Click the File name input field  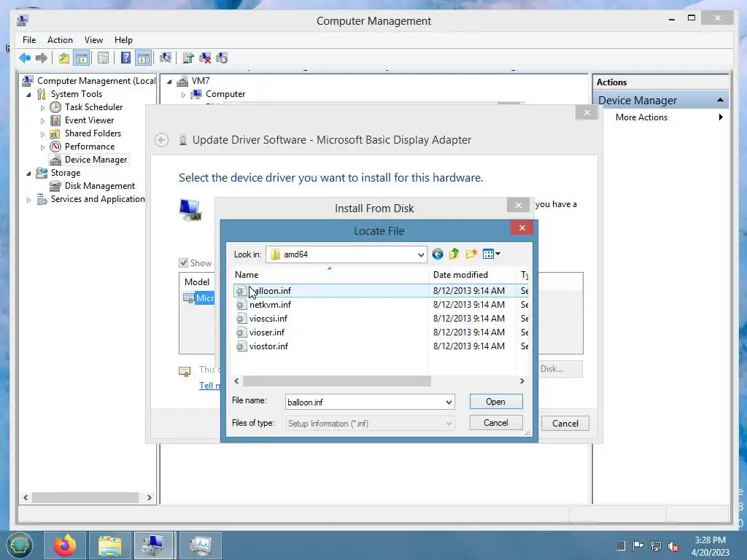point(365,402)
